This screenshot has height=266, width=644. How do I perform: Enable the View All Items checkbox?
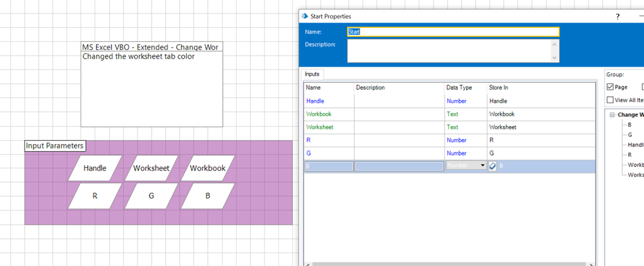610,100
